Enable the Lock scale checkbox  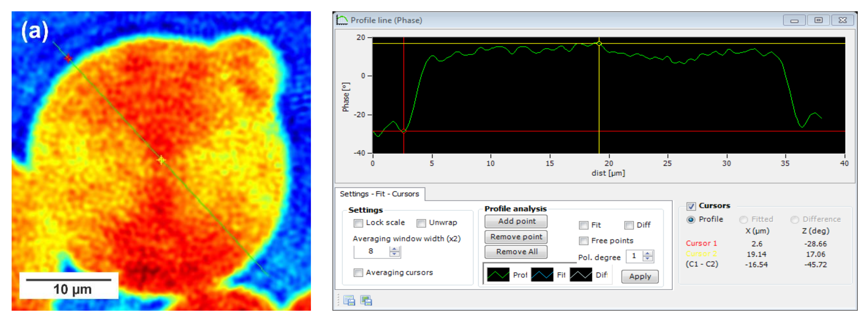[x=358, y=223]
